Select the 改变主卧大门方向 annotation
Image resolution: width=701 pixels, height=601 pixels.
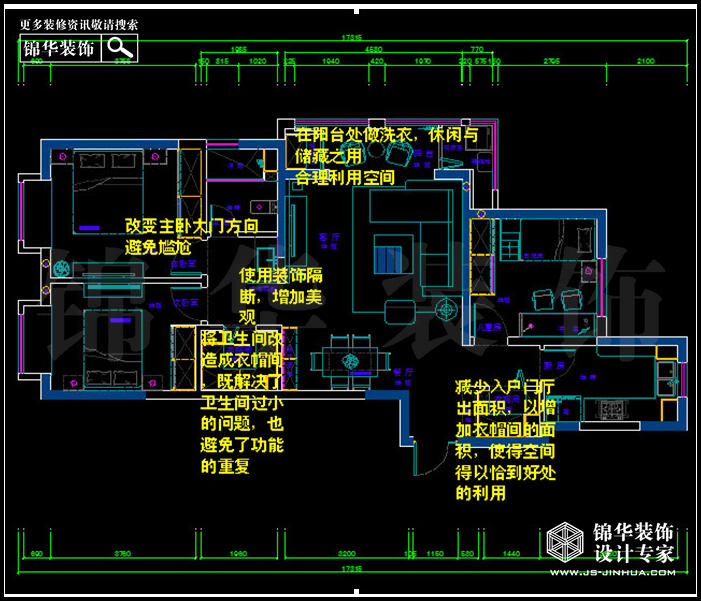click(x=191, y=235)
